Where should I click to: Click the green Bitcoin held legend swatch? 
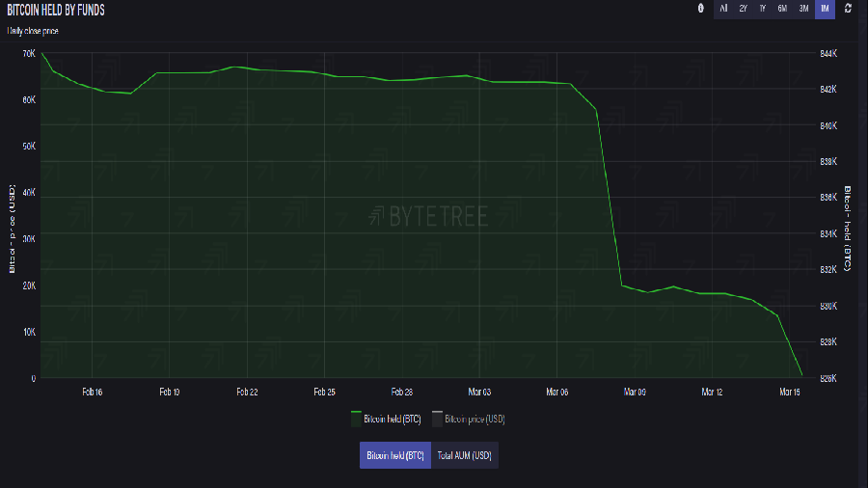pyautogui.click(x=356, y=420)
